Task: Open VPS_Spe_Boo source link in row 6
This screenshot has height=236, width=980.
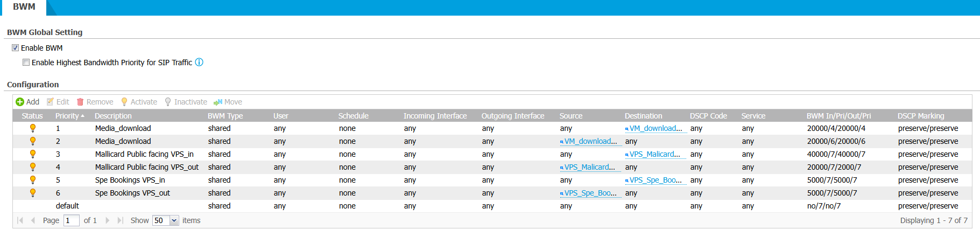Action: tap(590, 193)
